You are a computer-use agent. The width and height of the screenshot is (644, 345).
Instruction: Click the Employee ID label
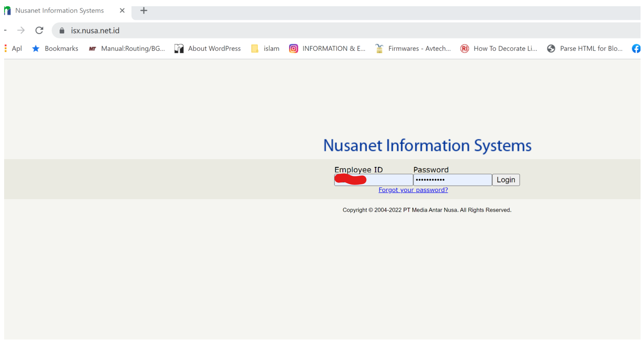coord(358,170)
